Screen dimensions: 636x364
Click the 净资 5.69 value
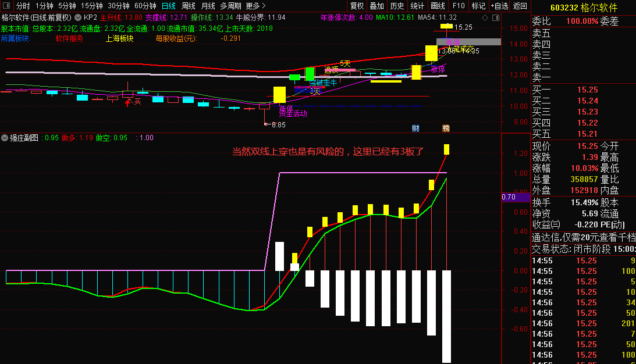590,213
